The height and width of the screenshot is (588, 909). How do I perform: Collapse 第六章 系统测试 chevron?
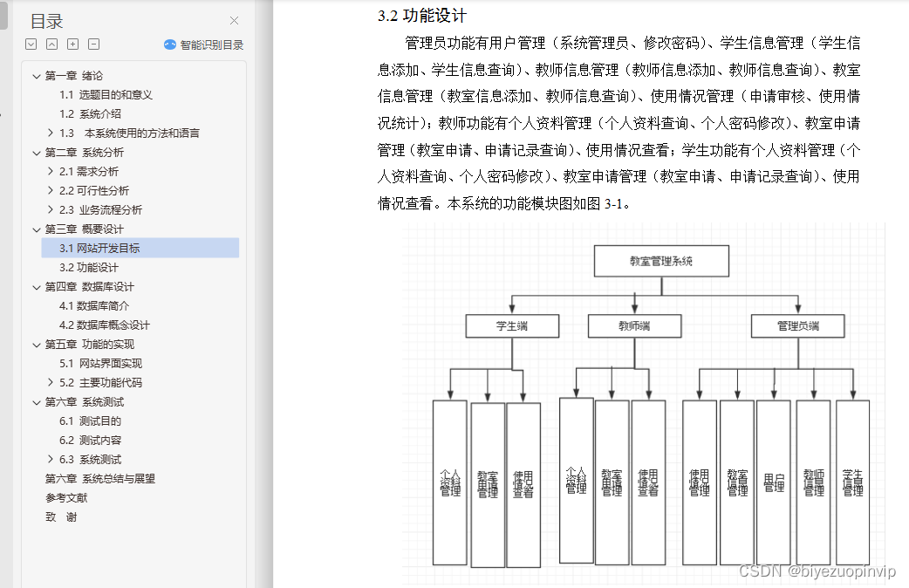(37, 402)
